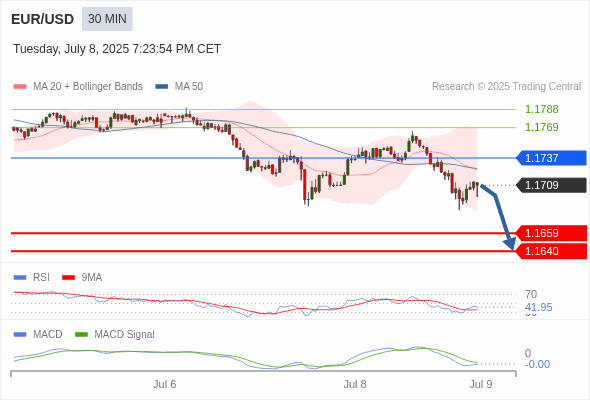Click the blue 1.1737 pivot price tag
Image resolution: width=590 pixels, height=400 pixels.
click(551, 158)
